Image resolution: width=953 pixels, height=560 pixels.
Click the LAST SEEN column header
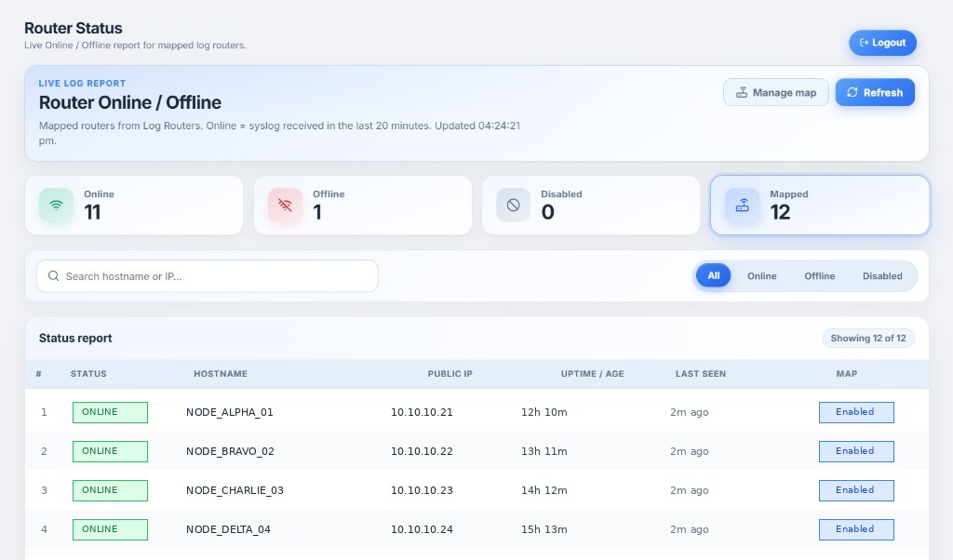coord(701,374)
